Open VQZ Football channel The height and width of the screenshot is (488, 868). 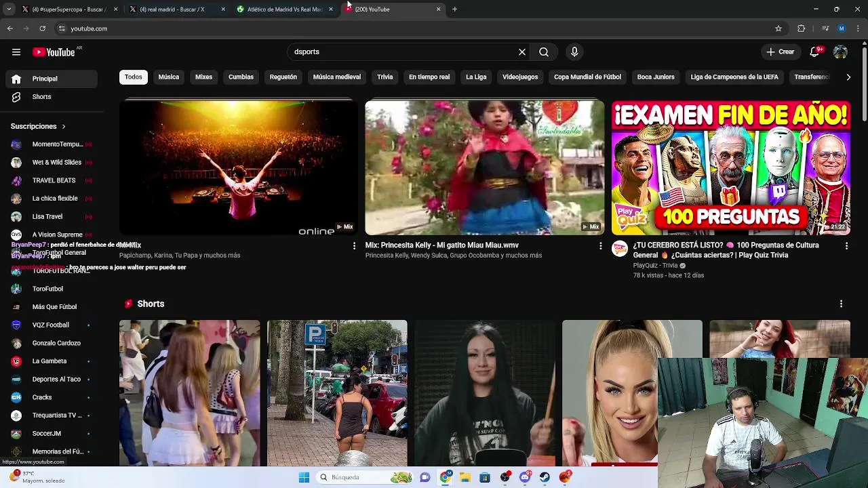52,325
